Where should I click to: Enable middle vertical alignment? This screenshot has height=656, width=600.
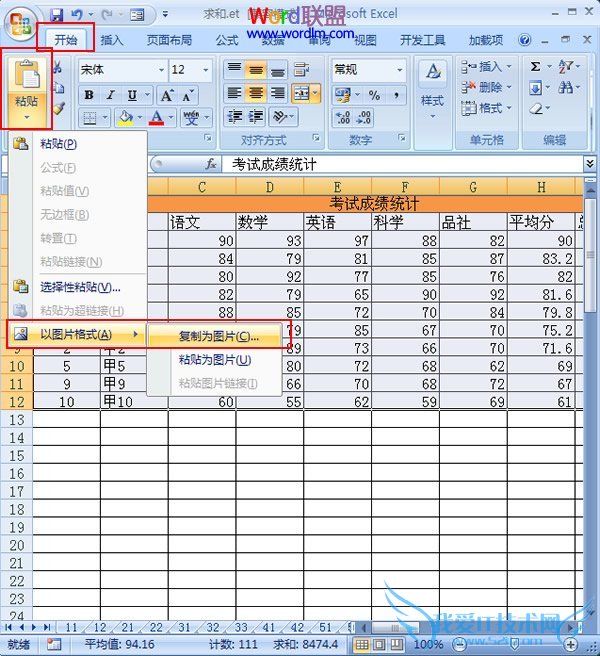click(x=256, y=69)
